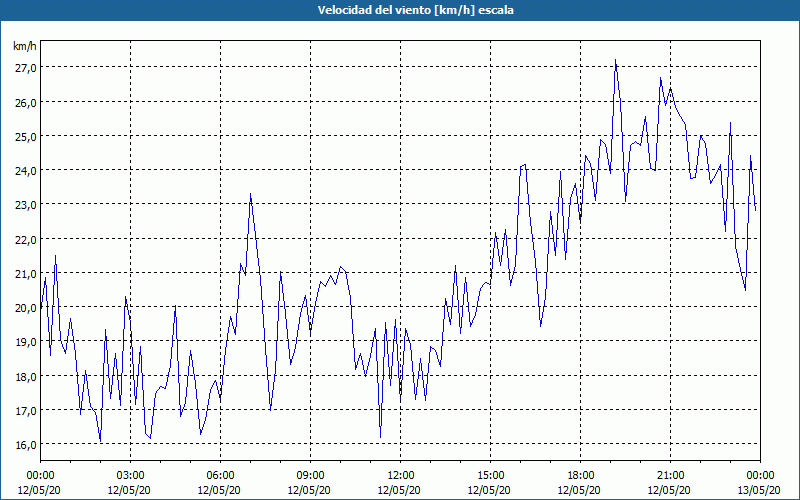Click the 06:00 time label
The image size is (800, 500).
[x=220, y=476]
